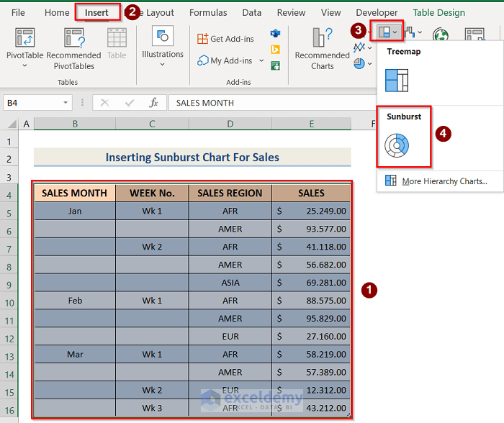Launch Visio Data Visualizer add-in
Viewport: 504px width, 423px height.
click(x=275, y=33)
